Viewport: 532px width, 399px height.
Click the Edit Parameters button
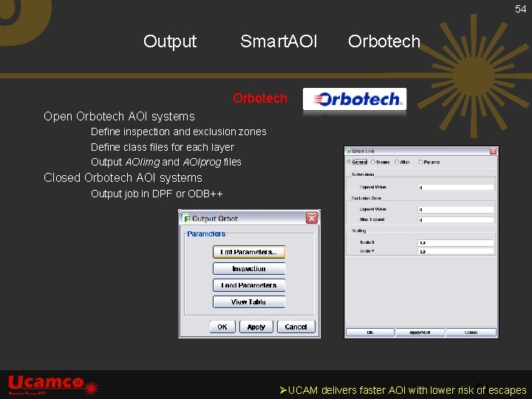tap(249, 252)
